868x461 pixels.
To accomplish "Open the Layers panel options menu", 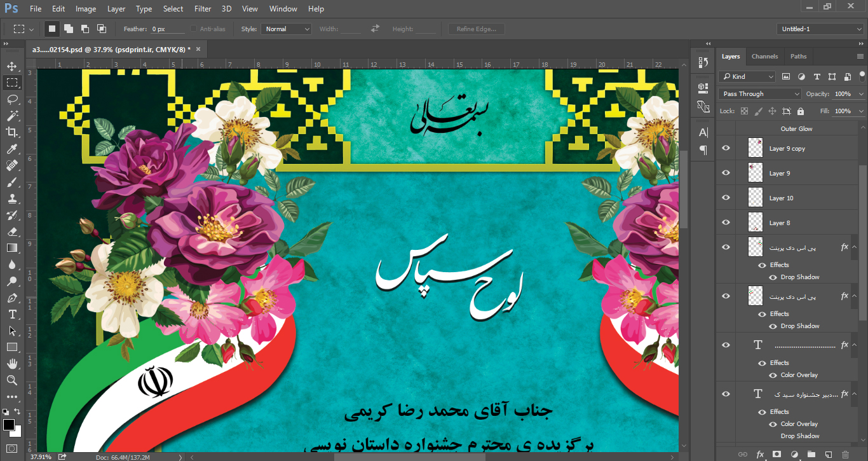I will pyautogui.click(x=861, y=57).
